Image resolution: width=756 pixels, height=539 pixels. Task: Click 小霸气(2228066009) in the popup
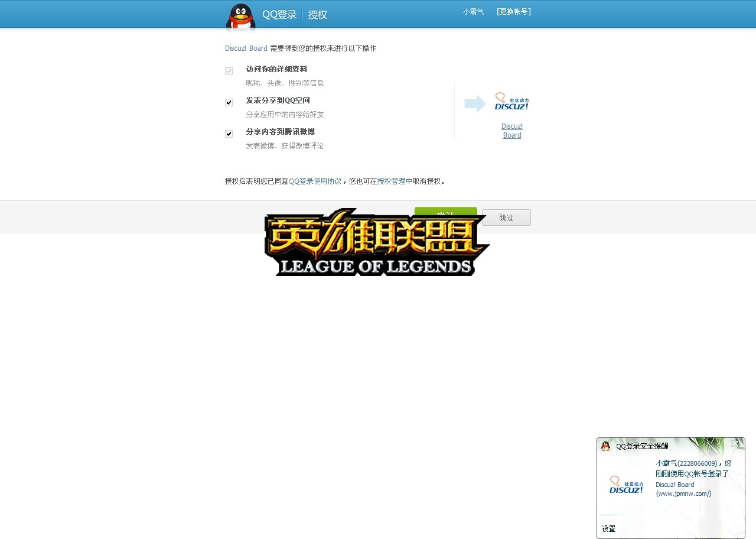click(686, 463)
